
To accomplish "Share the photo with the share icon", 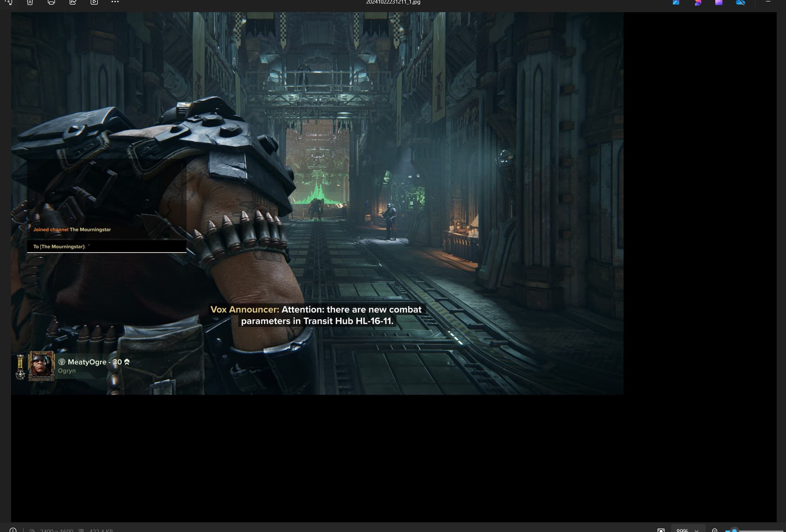I will [x=73, y=2].
